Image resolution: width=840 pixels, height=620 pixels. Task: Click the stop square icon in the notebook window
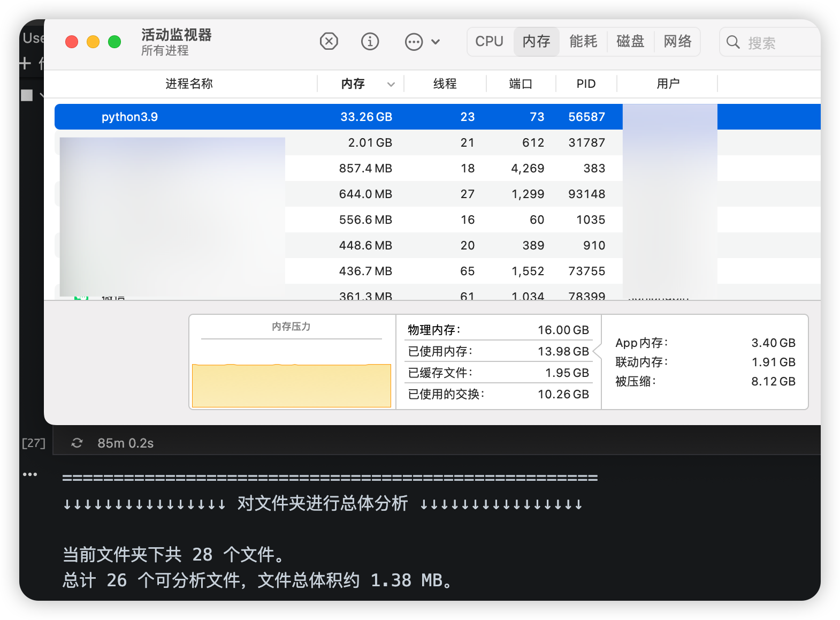click(27, 95)
